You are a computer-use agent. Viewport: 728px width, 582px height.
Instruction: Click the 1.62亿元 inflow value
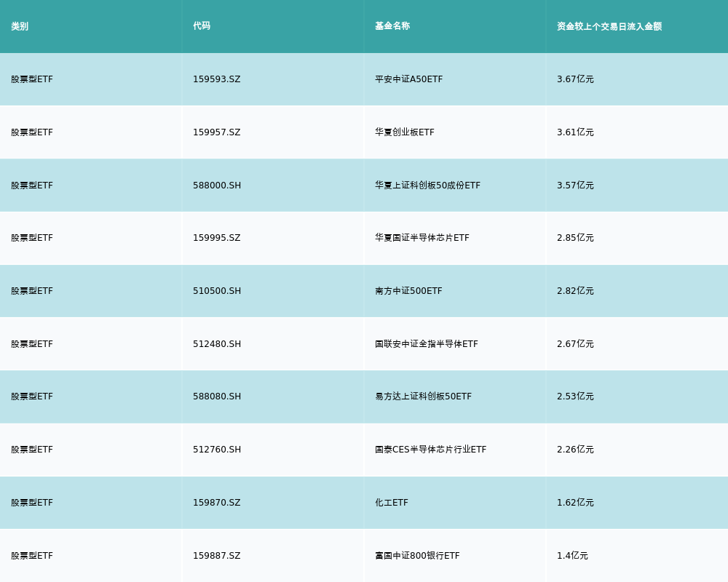[x=575, y=503]
